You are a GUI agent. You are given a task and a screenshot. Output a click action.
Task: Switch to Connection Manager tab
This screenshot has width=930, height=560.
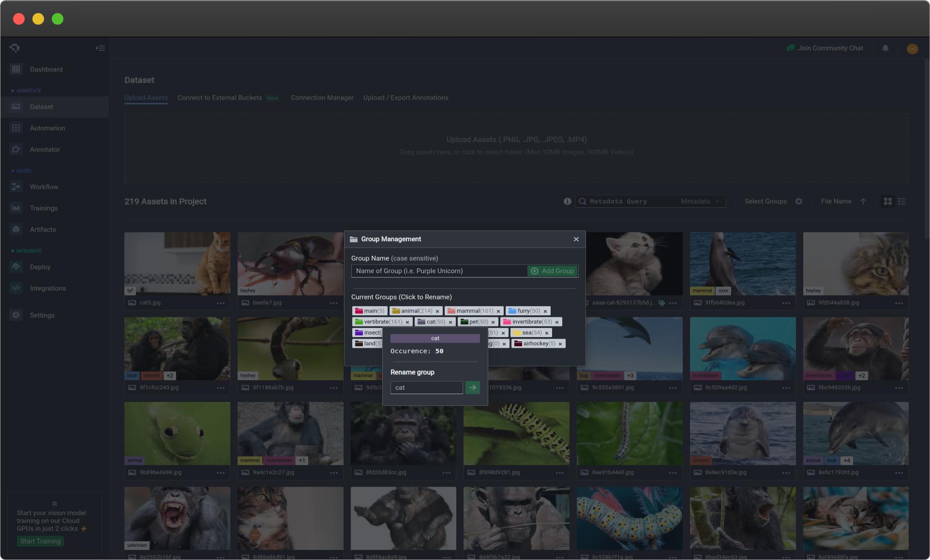coord(322,97)
